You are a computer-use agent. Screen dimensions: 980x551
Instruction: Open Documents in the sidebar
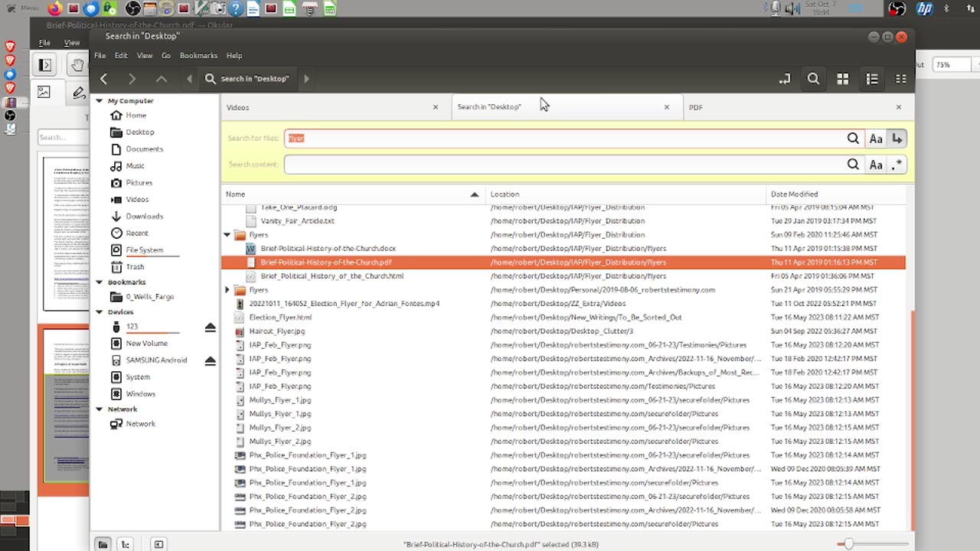click(x=144, y=149)
